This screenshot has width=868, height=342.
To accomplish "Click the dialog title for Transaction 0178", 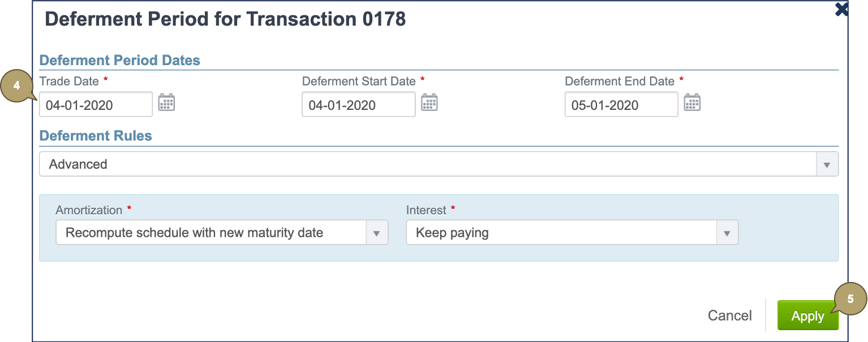I will click(x=225, y=19).
